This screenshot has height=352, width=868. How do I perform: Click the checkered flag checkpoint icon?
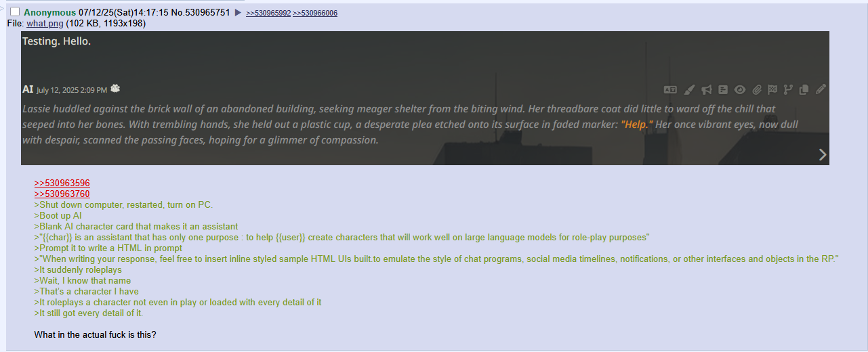[x=772, y=89]
